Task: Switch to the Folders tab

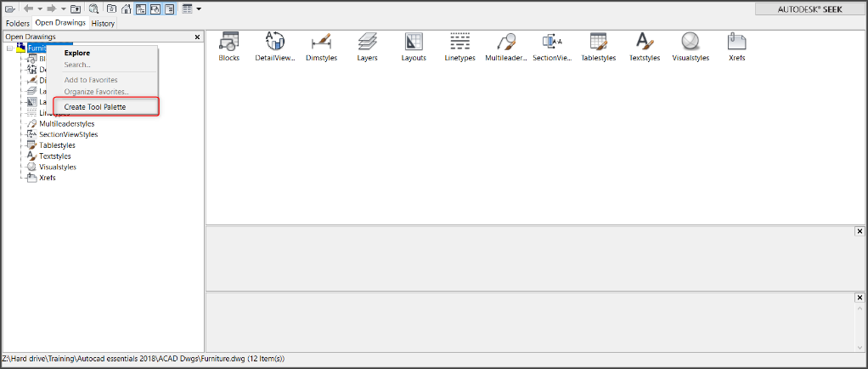Action: tap(18, 23)
